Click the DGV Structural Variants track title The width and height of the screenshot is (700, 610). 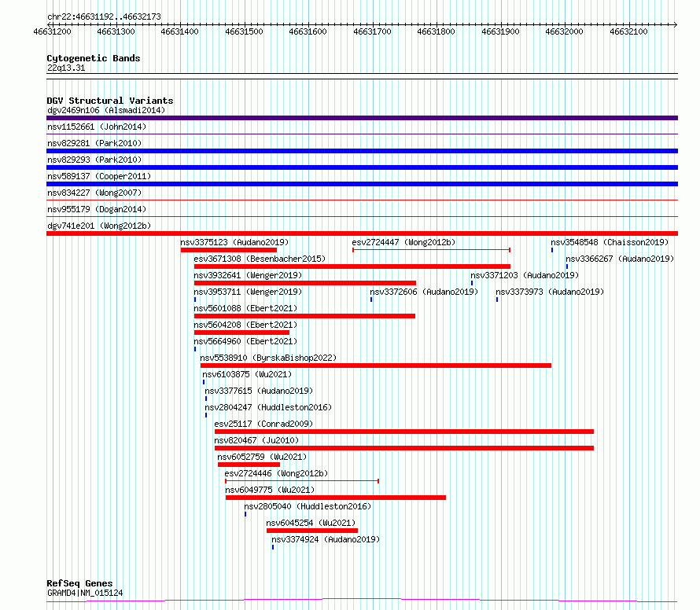pyautogui.click(x=110, y=101)
